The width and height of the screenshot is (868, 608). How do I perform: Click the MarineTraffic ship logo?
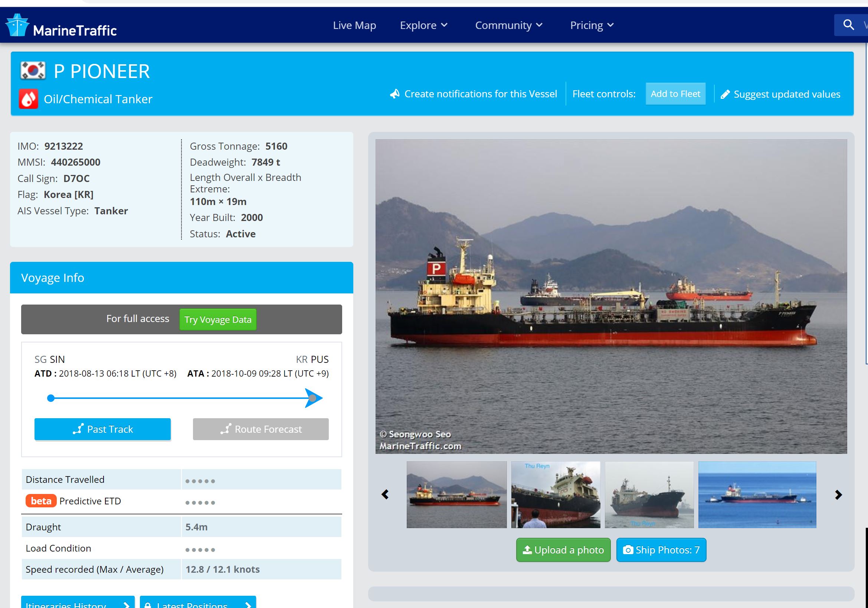(x=17, y=25)
